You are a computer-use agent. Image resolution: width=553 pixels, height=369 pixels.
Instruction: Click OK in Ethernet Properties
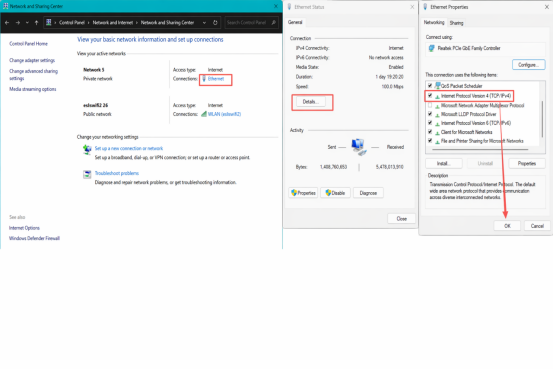[507, 226]
